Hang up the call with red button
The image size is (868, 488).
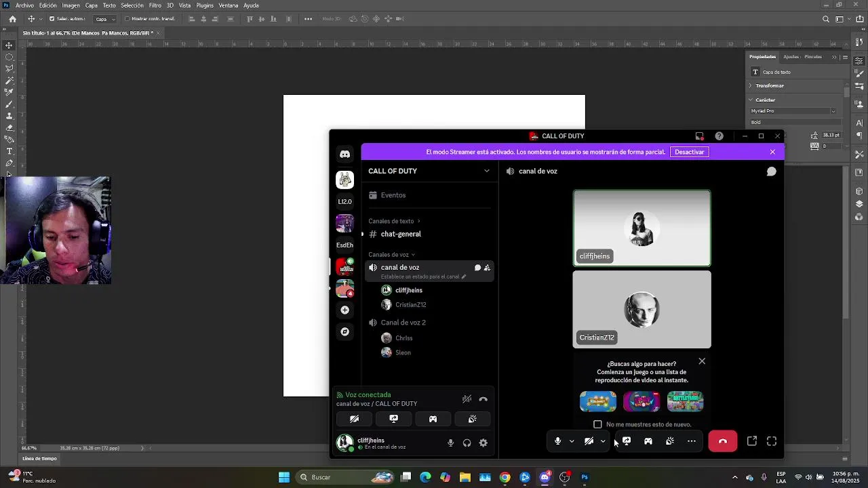tap(722, 441)
